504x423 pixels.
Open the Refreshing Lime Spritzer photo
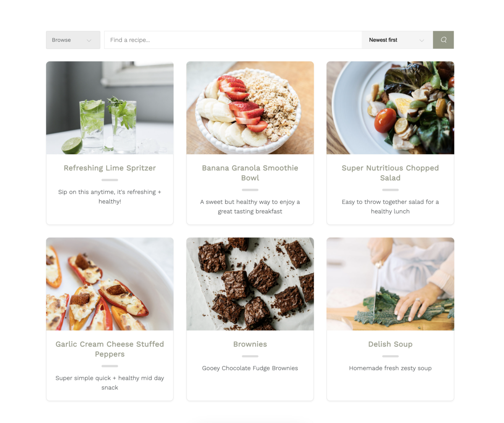pyautogui.click(x=110, y=108)
